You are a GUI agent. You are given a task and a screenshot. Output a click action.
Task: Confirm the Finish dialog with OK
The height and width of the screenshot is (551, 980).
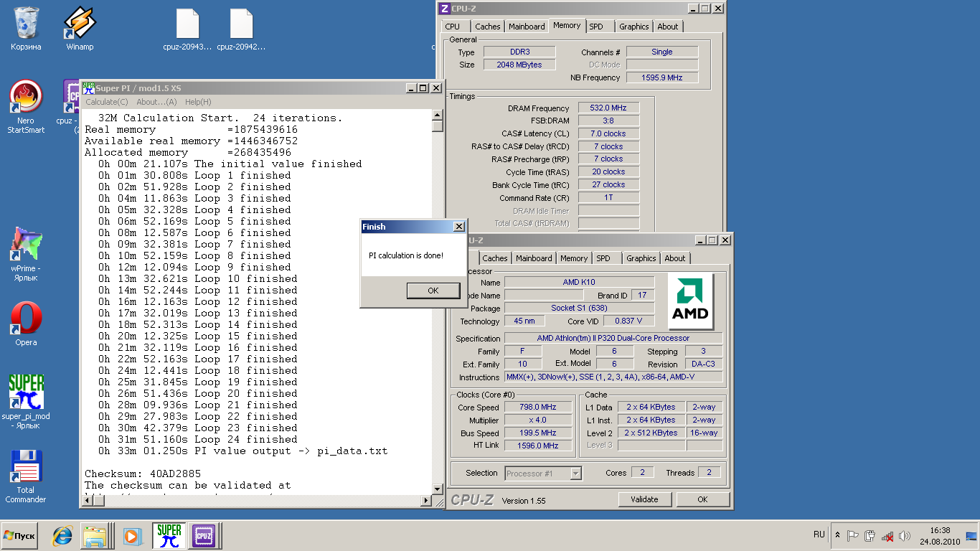coord(433,291)
